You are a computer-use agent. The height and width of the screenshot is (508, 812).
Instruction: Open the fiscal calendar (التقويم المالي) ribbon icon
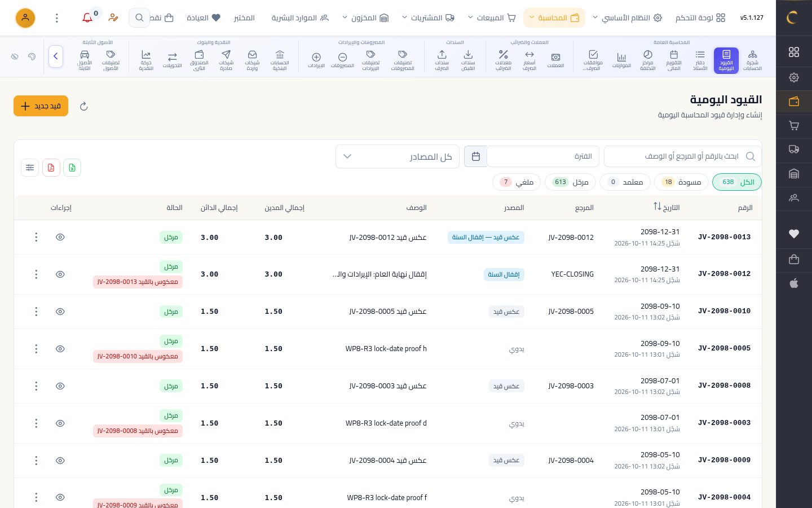(x=674, y=60)
